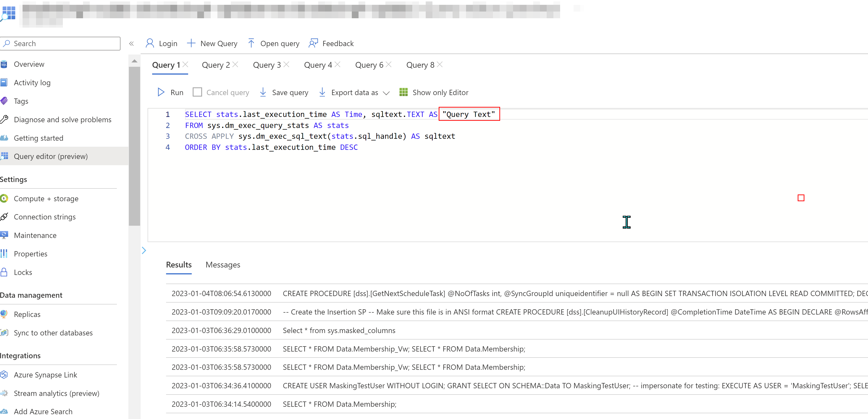Click the Azure Synapse Link icon
Viewport: 868px width, 419px height.
[4, 375]
